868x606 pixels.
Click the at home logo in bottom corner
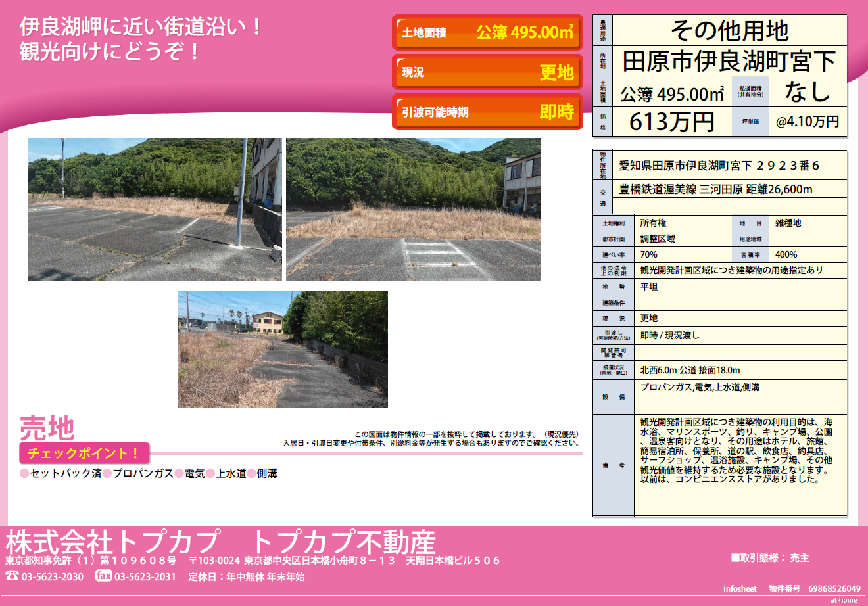(x=843, y=600)
